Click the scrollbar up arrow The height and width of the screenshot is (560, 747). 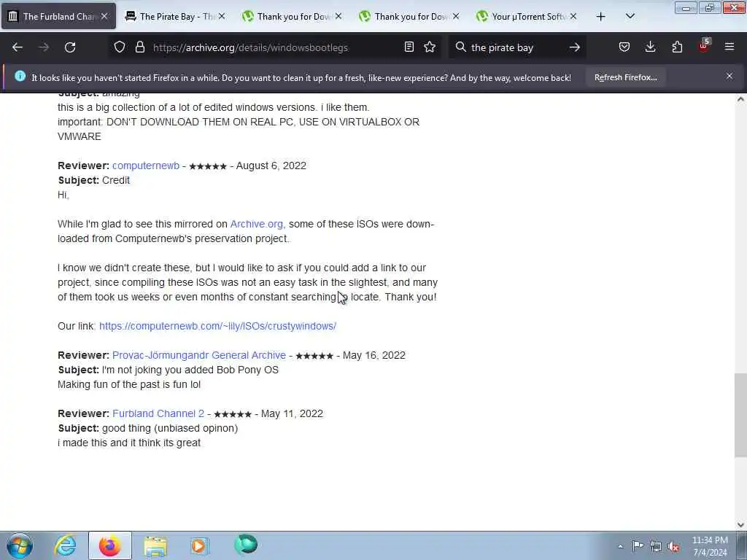coord(740,99)
